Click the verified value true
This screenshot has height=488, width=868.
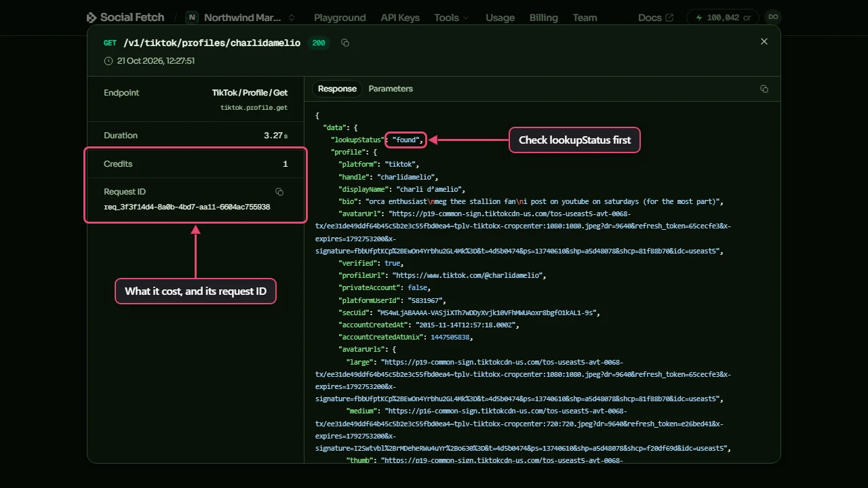pos(393,263)
